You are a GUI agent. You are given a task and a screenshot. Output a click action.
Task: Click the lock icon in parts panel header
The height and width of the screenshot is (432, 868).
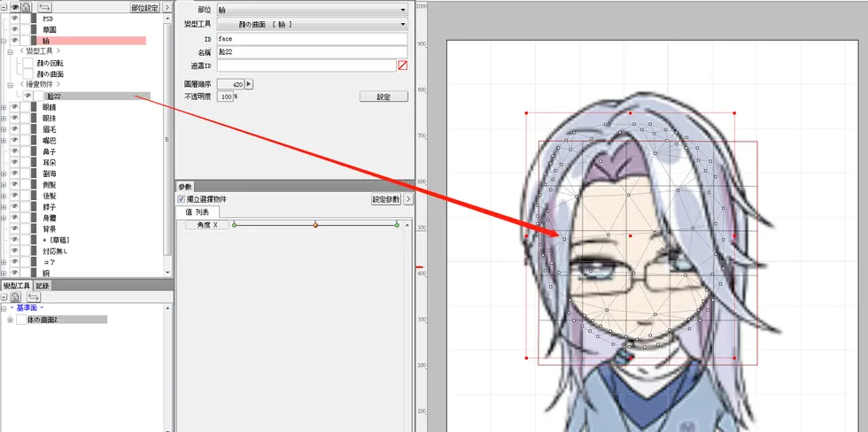(x=26, y=8)
